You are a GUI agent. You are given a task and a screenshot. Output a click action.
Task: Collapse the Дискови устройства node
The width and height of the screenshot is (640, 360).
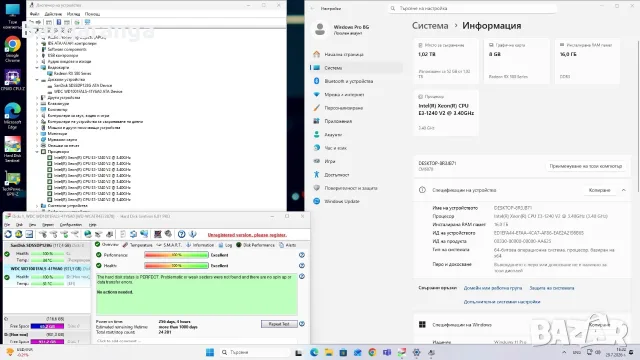(37, 80)
